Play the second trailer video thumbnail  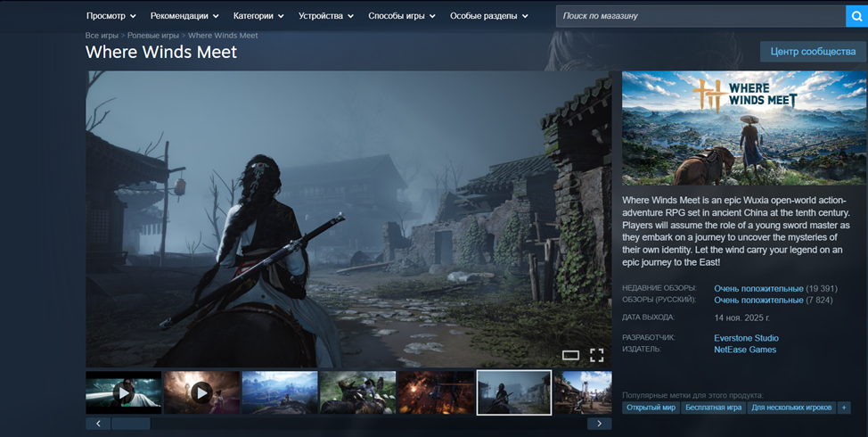[x=201, y=392]
